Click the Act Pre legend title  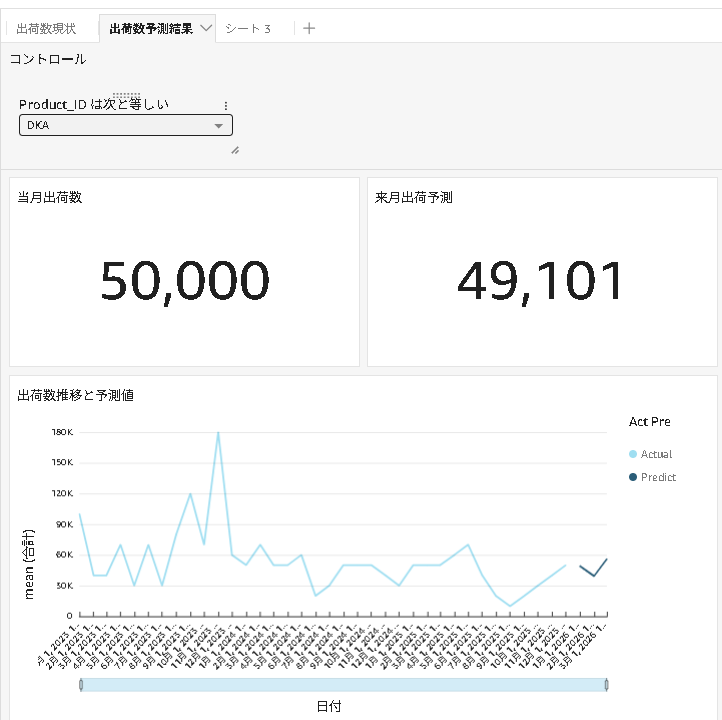[649, 421]
